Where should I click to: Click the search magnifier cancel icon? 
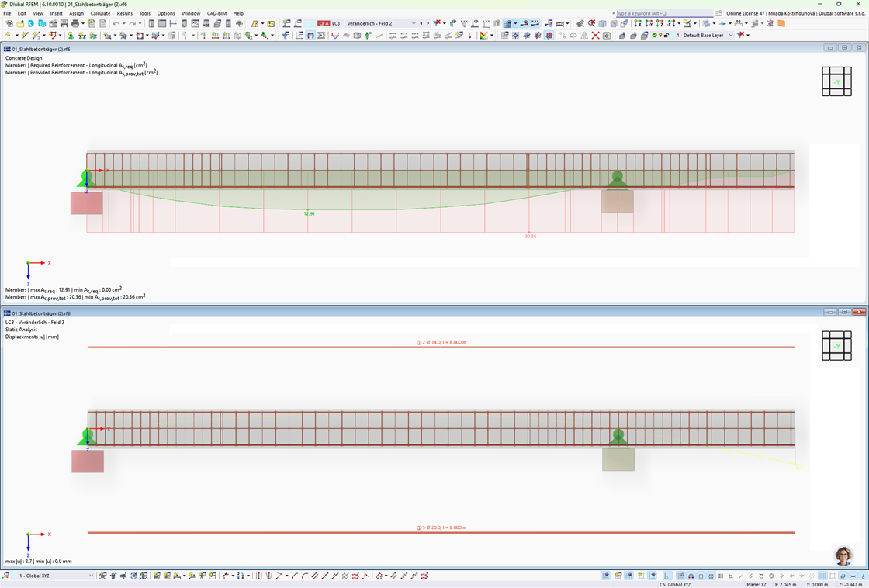tap(592, 23)
